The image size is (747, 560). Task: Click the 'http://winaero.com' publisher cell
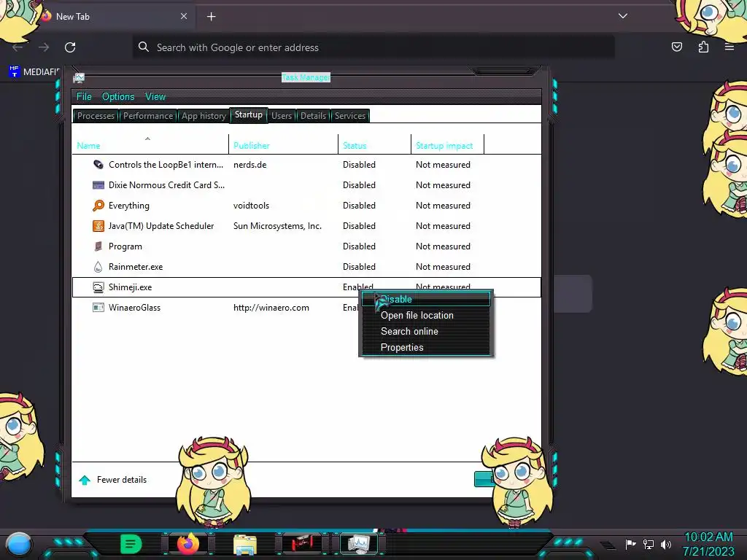point(271,308)
